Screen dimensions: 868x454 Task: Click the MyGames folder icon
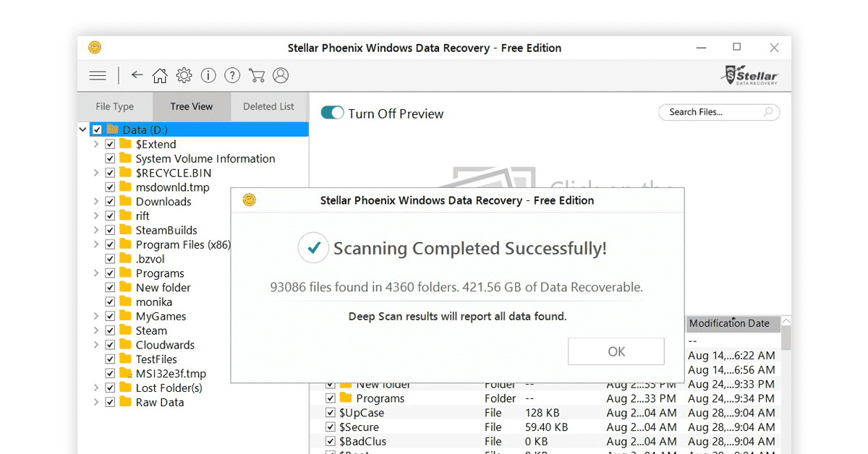(125, 316)
